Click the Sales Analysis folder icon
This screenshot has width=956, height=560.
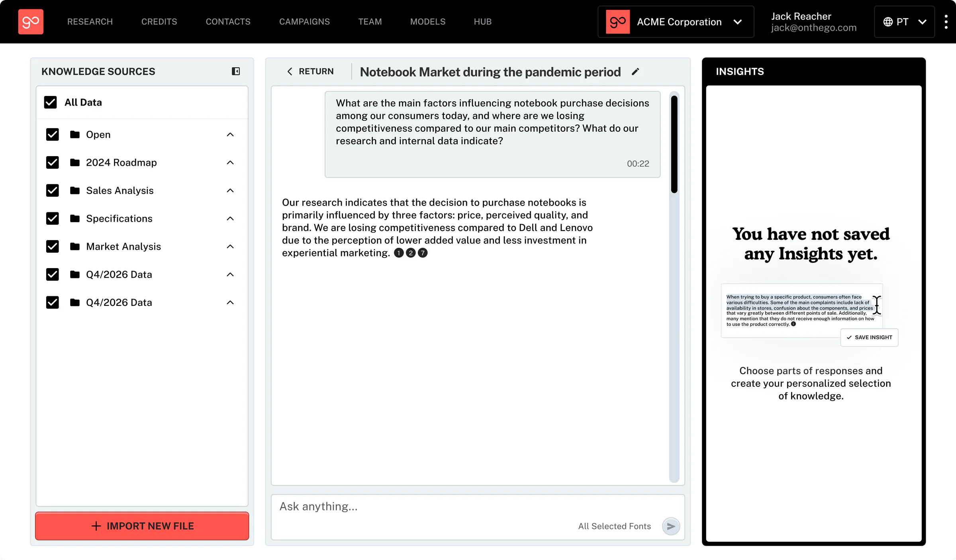click(74, 190)
